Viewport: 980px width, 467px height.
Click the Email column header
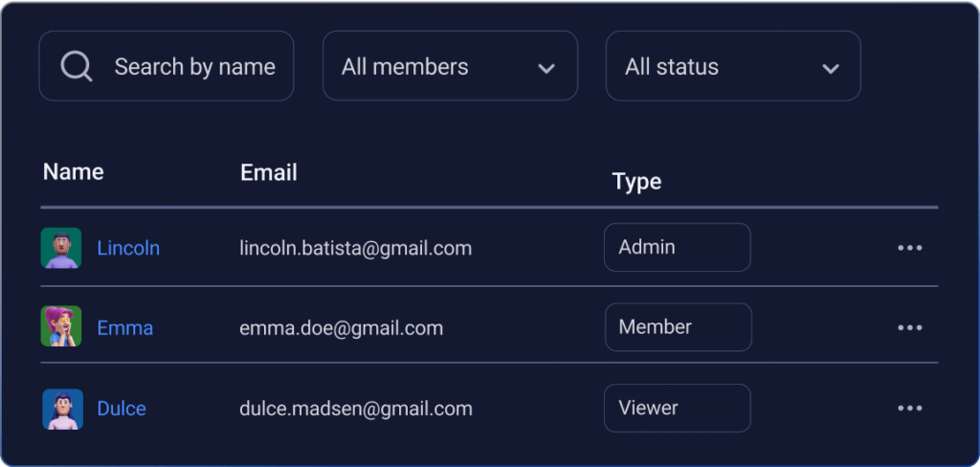(269, 172)
